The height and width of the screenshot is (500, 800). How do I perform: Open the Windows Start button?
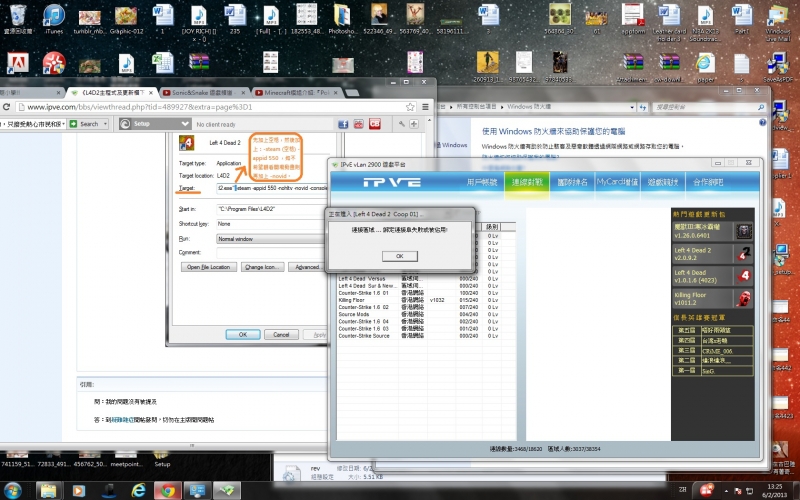(x=12, y=490)
